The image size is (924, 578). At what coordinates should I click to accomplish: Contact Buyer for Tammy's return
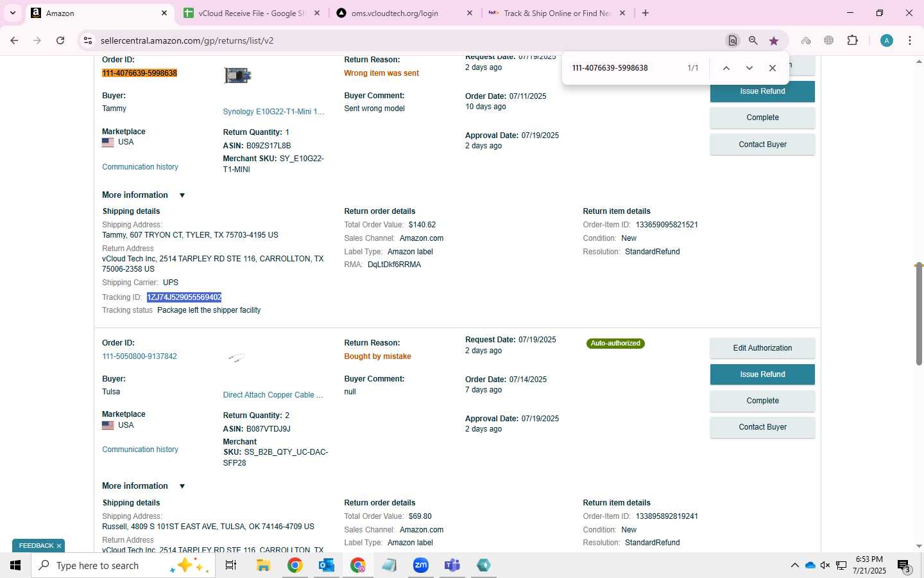(x=762, y=144)
